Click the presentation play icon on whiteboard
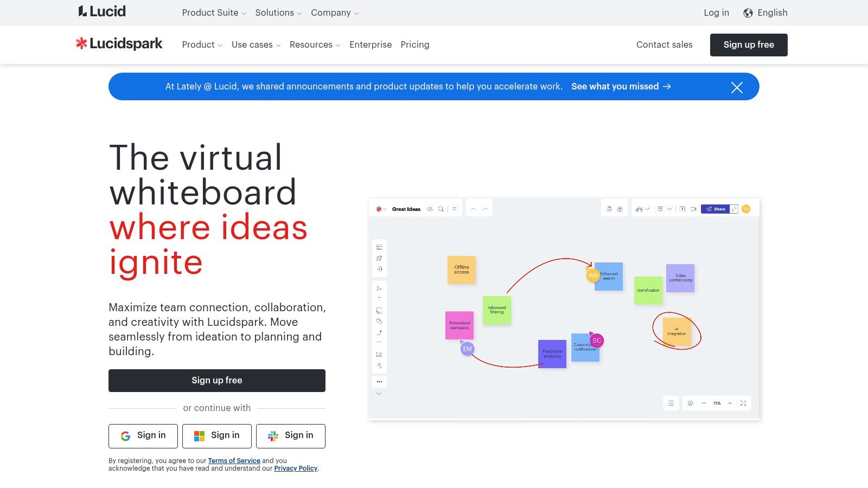 (682, 209)
